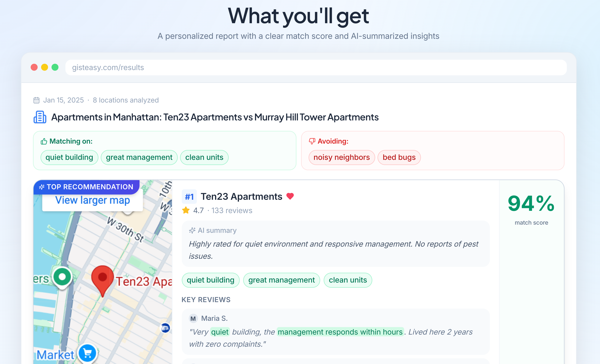Click the thumbs-down icon next to Avoiding
600x364 pixels.
point(312,141)
